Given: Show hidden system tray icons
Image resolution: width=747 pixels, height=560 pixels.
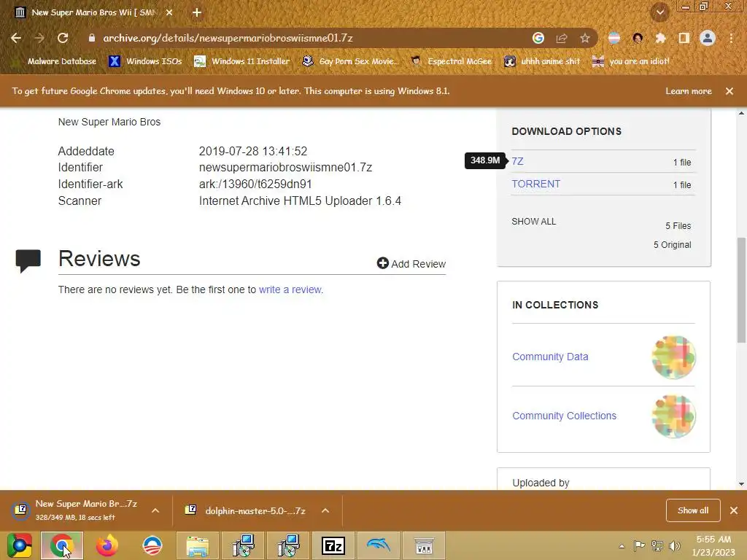Looking at the screenshot, I should point(622,546).
